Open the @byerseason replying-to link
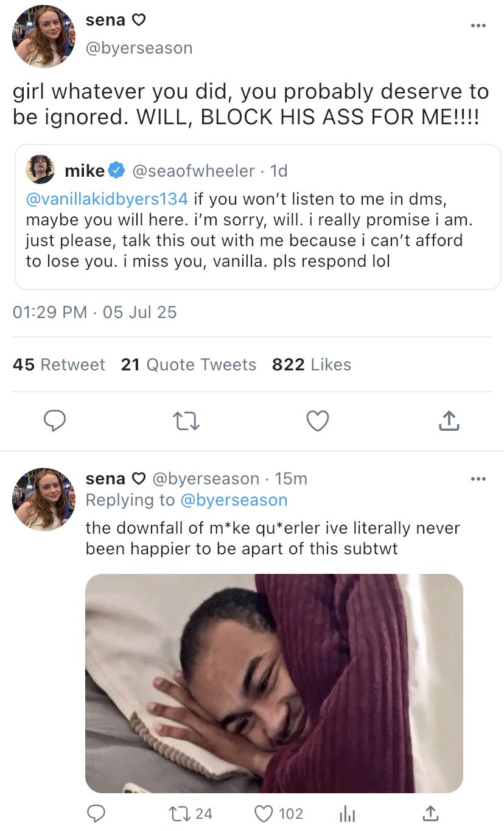This screenshot has width=504, height=831. tap(234, 500)
